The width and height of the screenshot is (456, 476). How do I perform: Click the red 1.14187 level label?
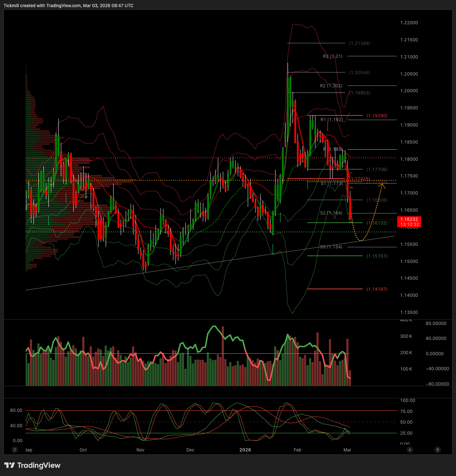pos(377,289)
